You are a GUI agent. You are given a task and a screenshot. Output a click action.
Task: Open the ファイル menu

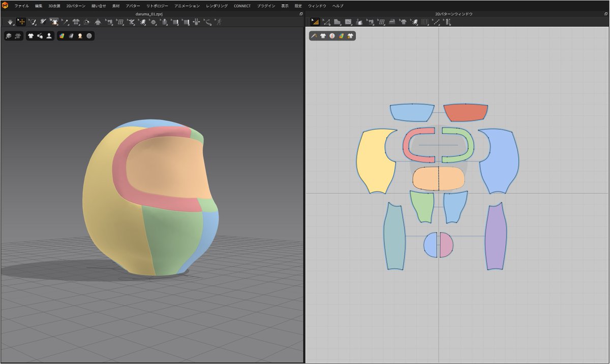pyautogui.click(x=21, y=6)
